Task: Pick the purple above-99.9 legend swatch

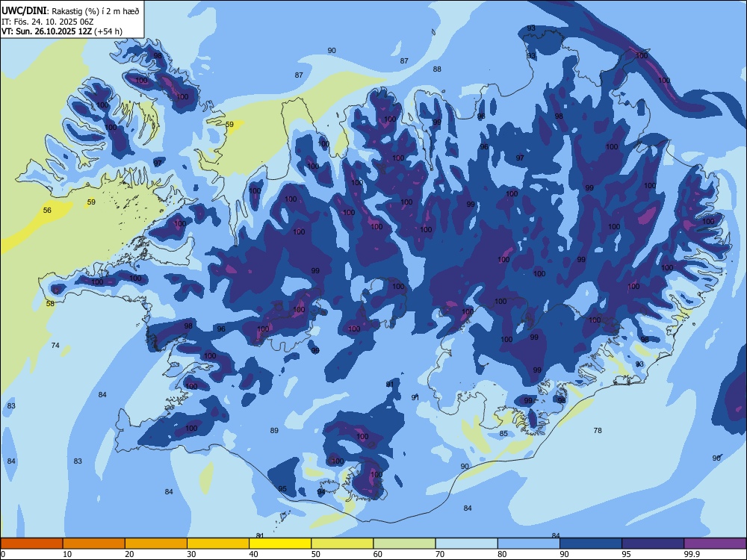Action: pyautogui.click(x=715, y=544)
